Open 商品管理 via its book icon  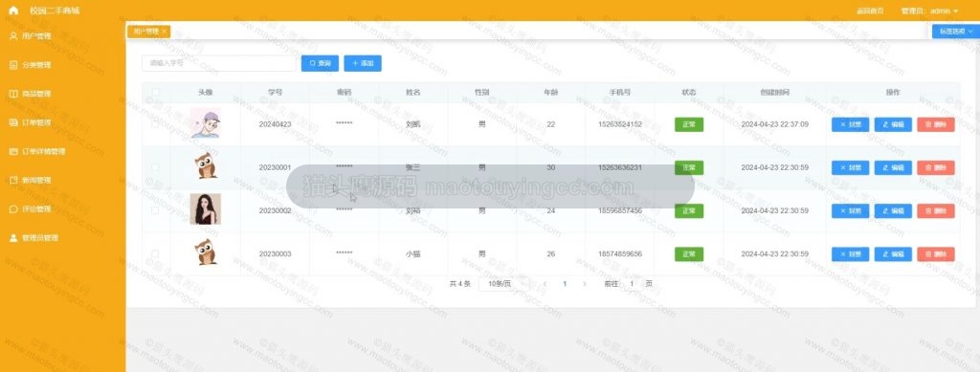pos(13,94)
